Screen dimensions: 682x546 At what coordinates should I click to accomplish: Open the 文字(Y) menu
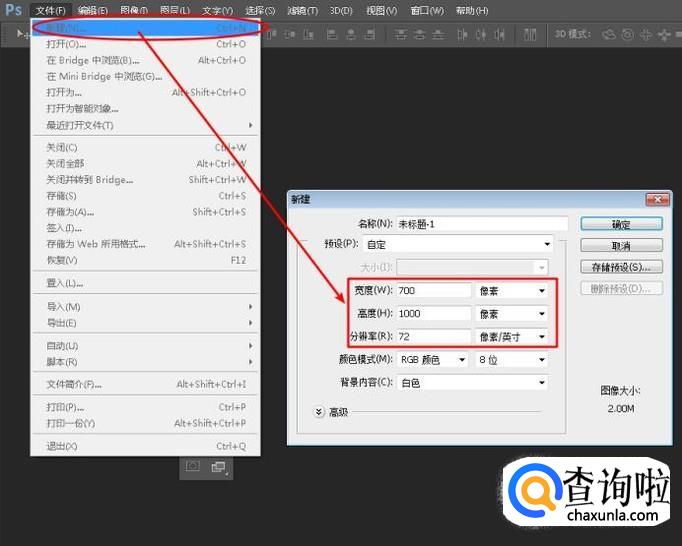(217, 10)
